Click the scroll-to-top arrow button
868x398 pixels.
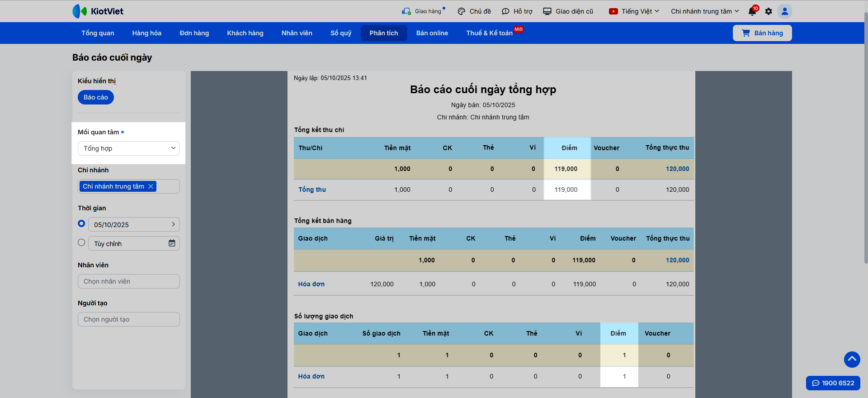852,360
